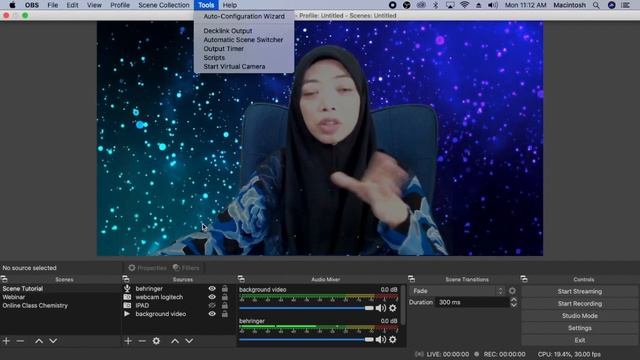Open transition properties gear next to Fade
The image size is (640, 360).
click(512, 291)
